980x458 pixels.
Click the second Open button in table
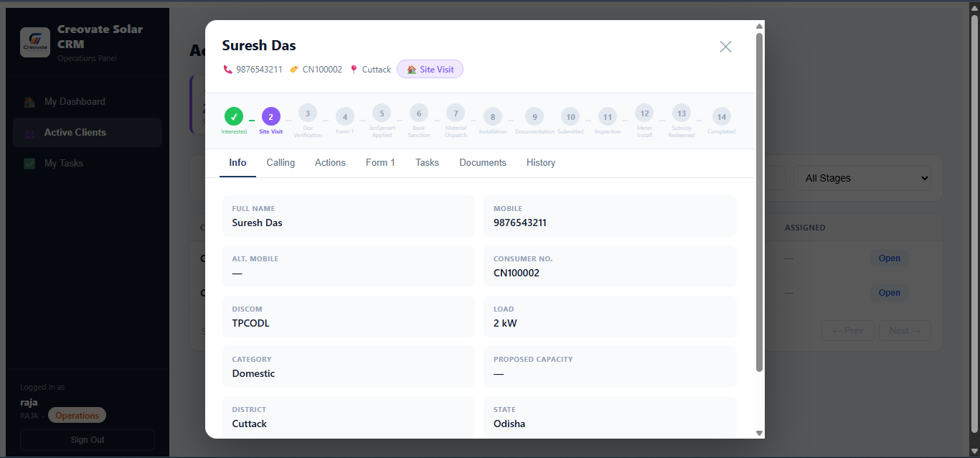pyautogui.click(x=890, y=293)
